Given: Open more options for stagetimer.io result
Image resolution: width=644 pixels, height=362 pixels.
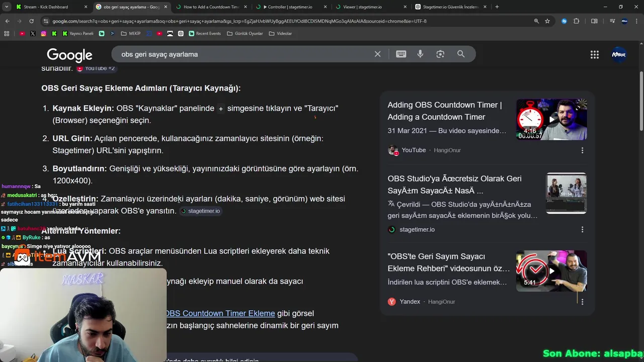Looking at the screenshot, I should coord(582,229).
